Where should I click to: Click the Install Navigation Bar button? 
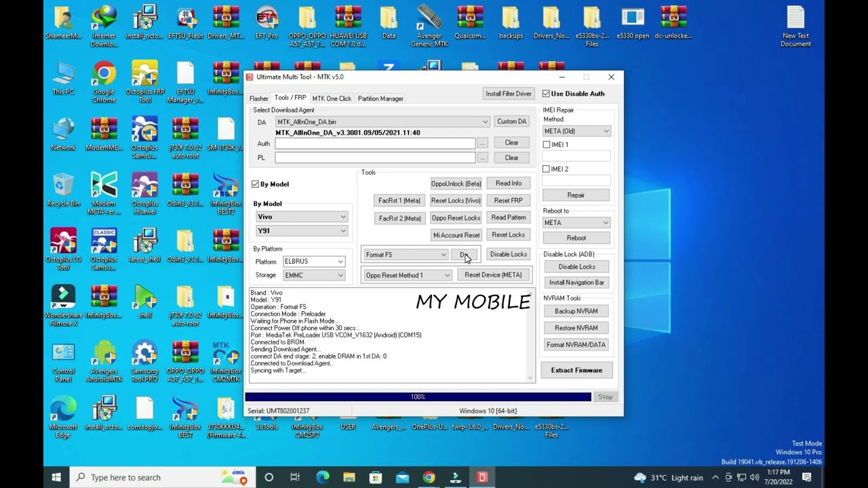point(576,283)
